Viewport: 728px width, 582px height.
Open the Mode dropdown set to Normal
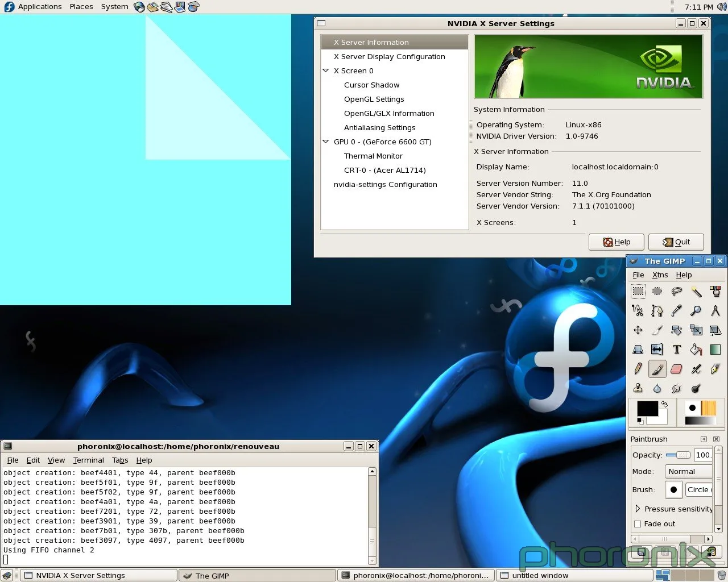(689, 471)
